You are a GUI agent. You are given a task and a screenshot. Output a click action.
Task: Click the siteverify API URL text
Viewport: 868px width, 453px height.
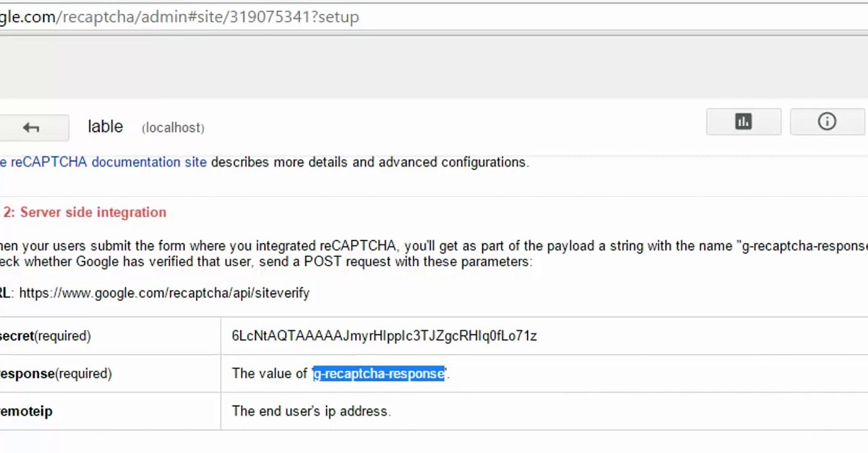[164, 293]
